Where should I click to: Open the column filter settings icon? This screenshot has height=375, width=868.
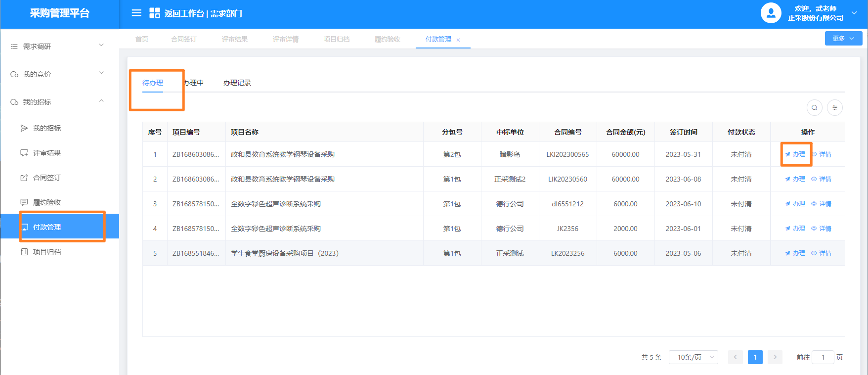click(x=835, y=108)
